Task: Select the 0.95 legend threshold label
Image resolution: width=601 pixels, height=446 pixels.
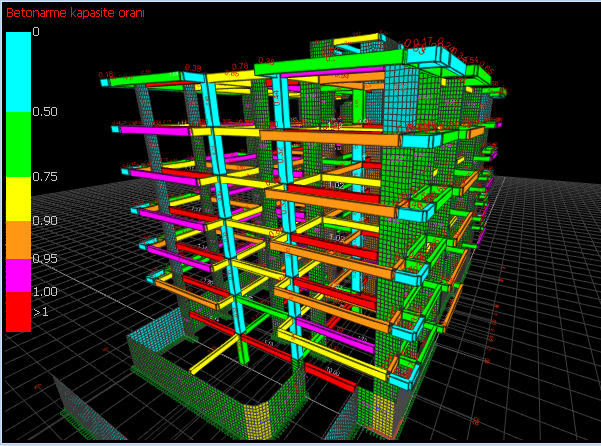Action: [x=44, y=258]
